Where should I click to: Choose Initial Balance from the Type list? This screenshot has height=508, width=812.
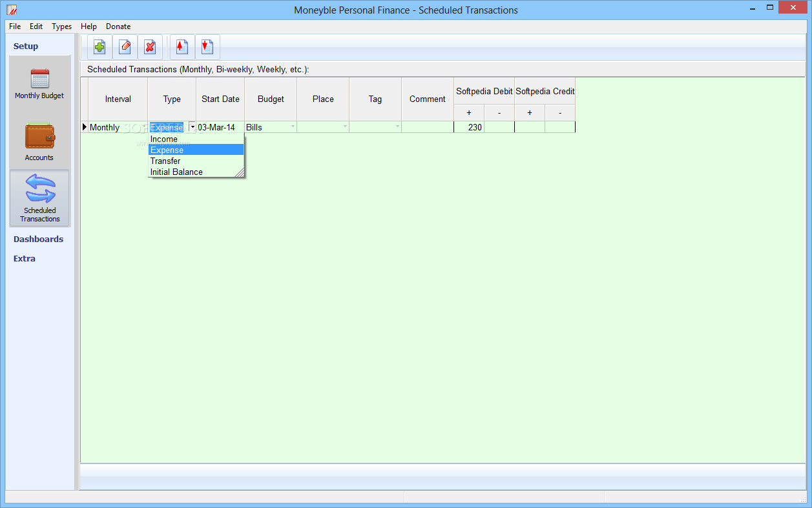point(196,172)
